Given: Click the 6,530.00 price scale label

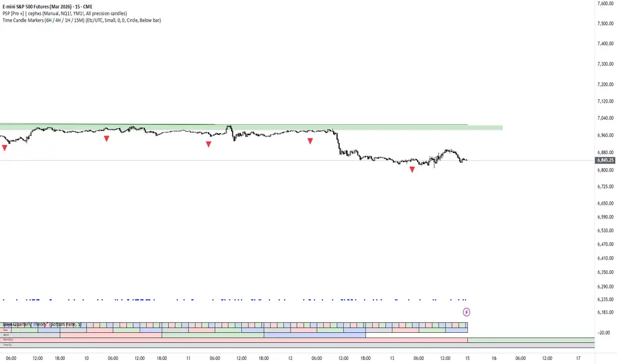Looking at the screenshot, I should (605, 230).
